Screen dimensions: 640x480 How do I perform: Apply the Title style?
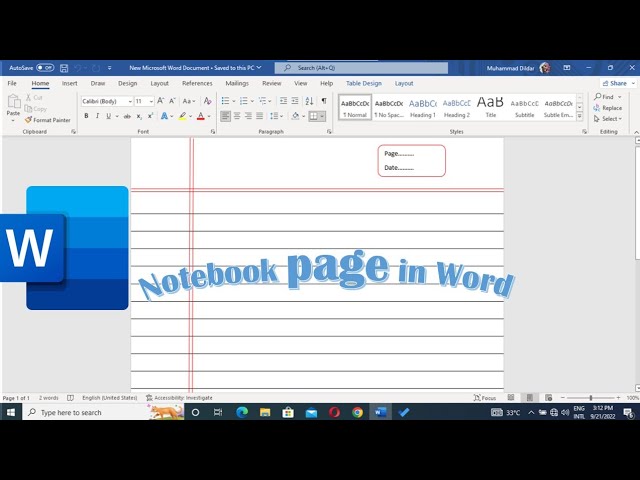491,107
